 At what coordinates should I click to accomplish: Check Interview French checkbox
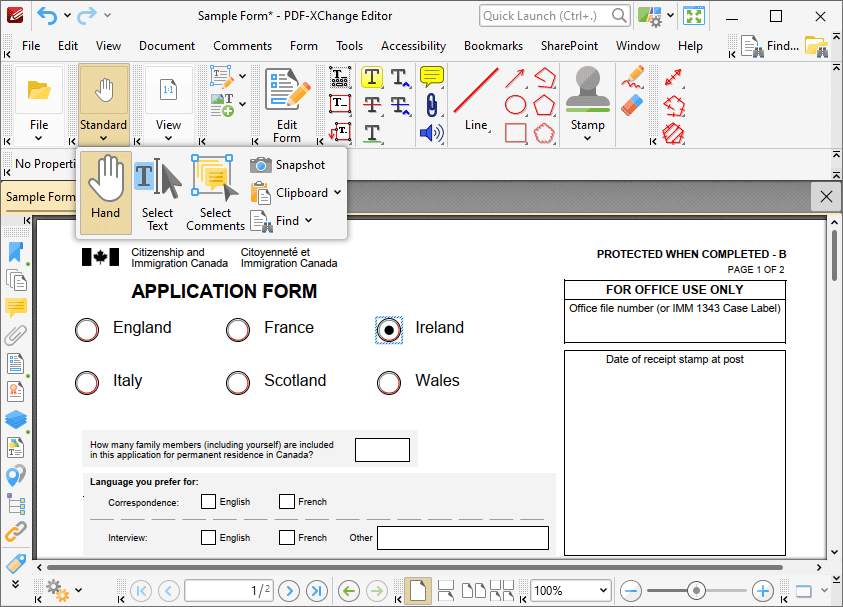pyautogui.click(x=287, y=538)
